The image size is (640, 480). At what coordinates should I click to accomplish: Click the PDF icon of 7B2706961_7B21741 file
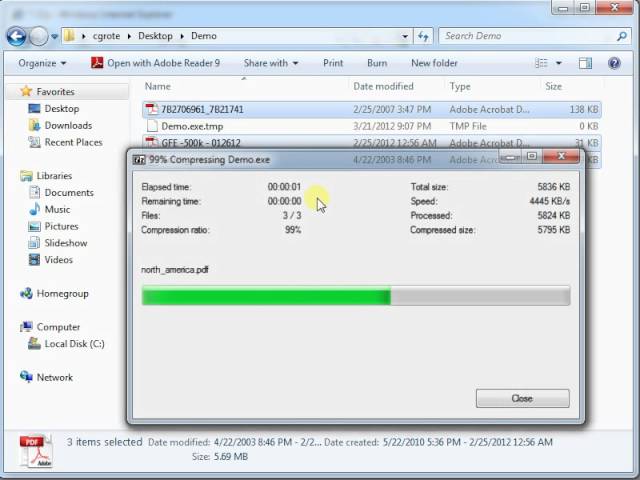[x=152, y=109]
